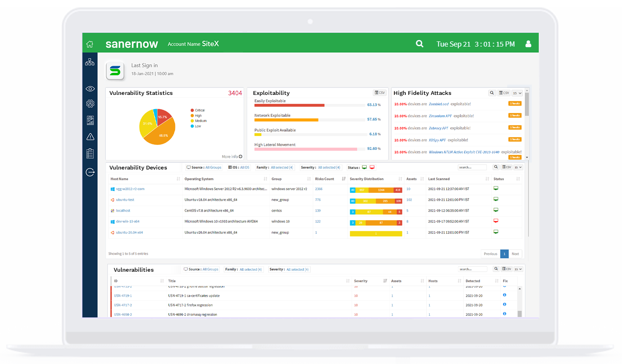Image resolution: width=622 pixels, height=364 pixels.
Task: Open the Severity filter in the Vulnerabilities panel
Action: tap(297, 269)
